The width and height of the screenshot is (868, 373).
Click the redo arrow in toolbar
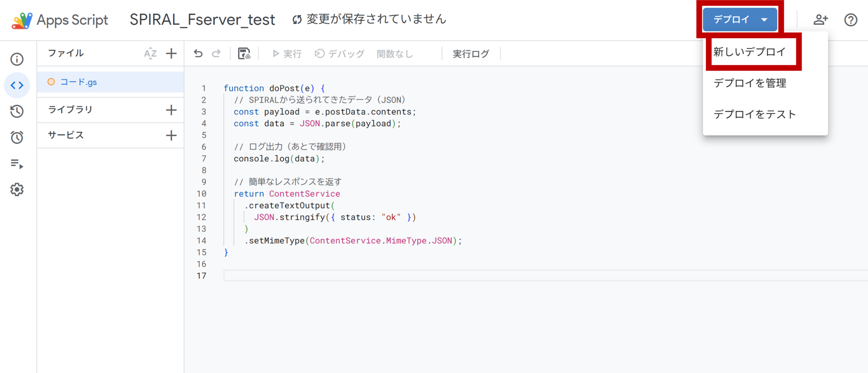click(x=216, y=54)
